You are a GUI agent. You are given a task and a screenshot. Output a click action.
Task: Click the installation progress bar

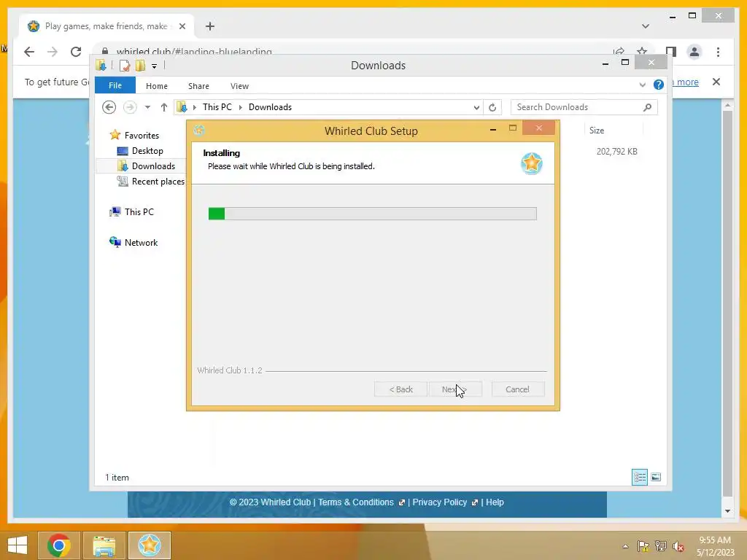click(x=373, y=214)
